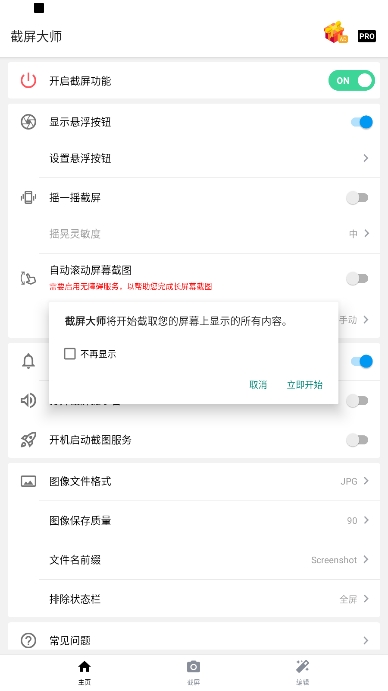The width and height of the screenshot is (388, 691).
Task: Click the camera shutter icon beside 显示悬浮按钮
Action: tap(28, 122)
